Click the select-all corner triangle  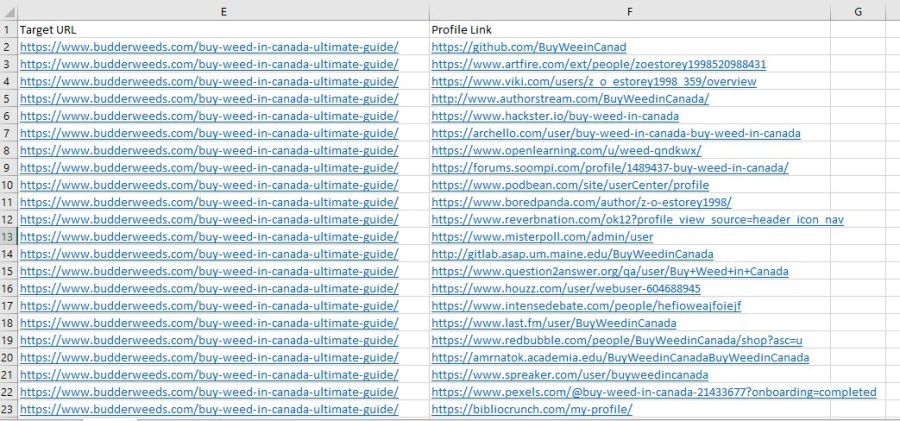[x=9, y=11]
